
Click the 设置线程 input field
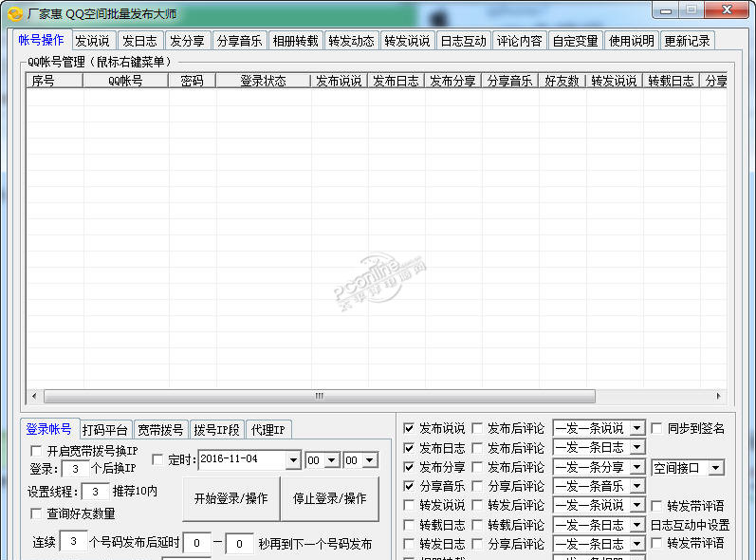pos(95,492)
